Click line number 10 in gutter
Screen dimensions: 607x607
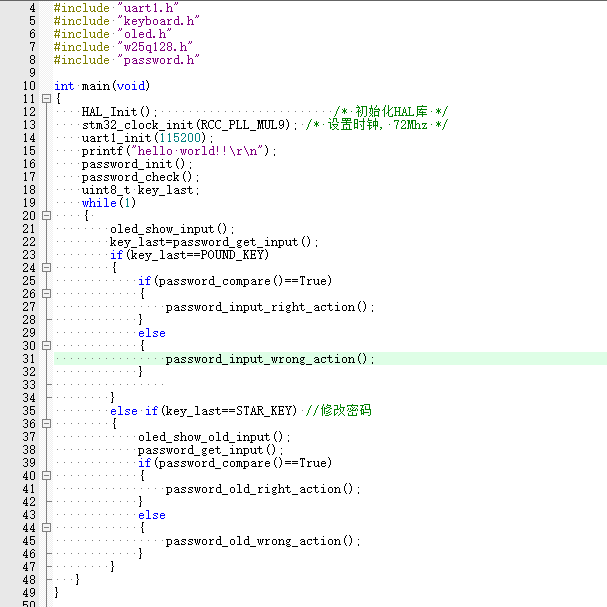pos(29,86)
